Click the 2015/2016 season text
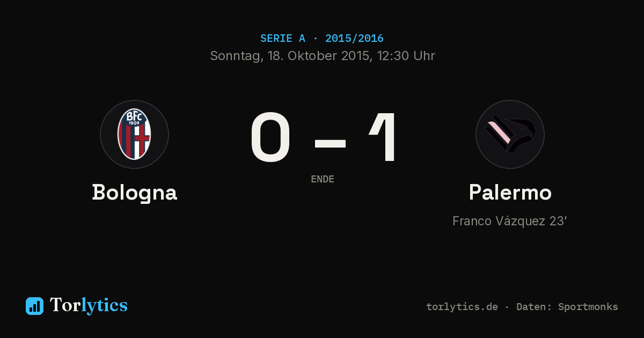Screen dimensions: 644x338 (x=354, y=39)
